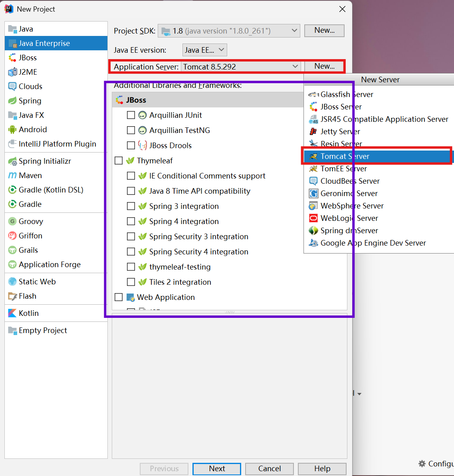
Task: Choose CloudBees Server from menu
Action: (379, 181)
